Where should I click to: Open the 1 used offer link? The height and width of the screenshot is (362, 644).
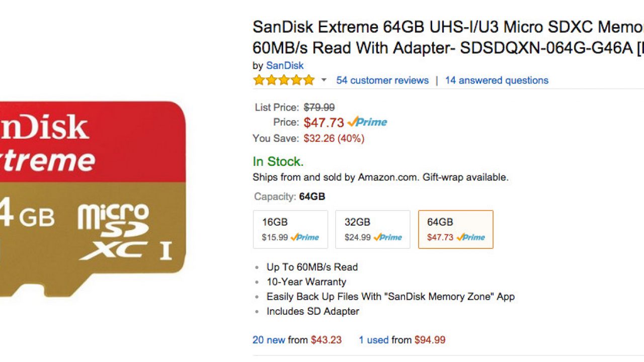(x=373, y=340)
